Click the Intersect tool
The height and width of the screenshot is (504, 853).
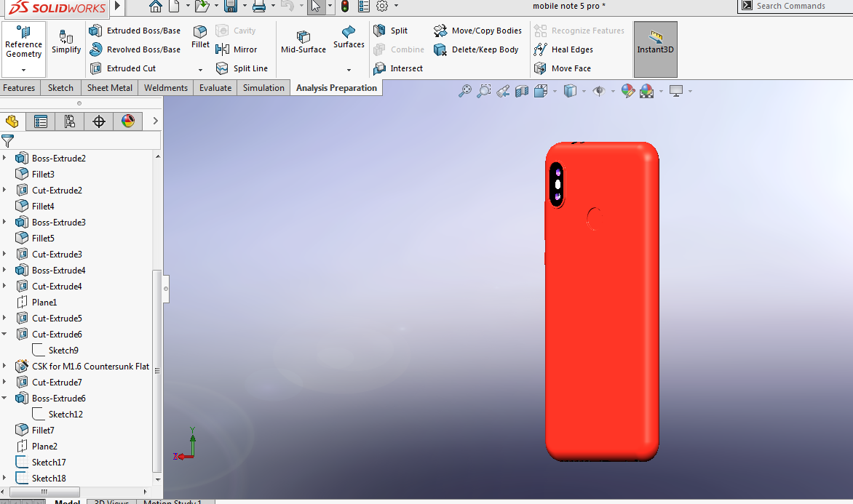398,68
